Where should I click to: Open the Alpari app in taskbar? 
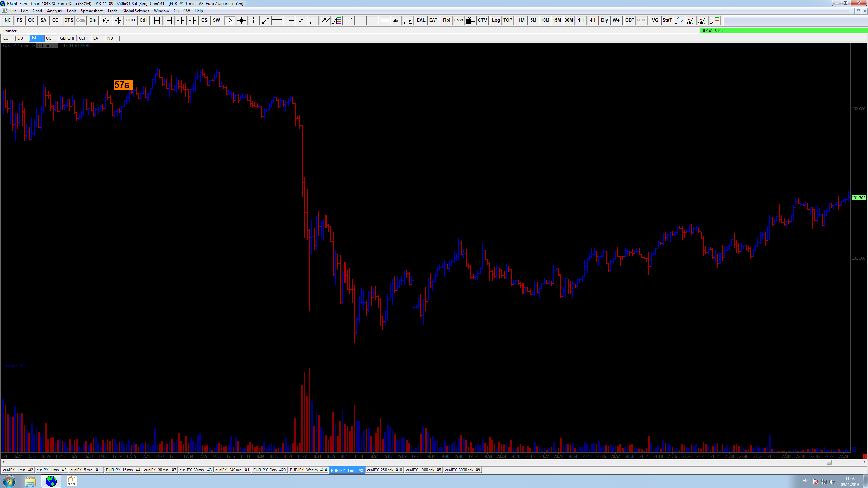point(72,481)
